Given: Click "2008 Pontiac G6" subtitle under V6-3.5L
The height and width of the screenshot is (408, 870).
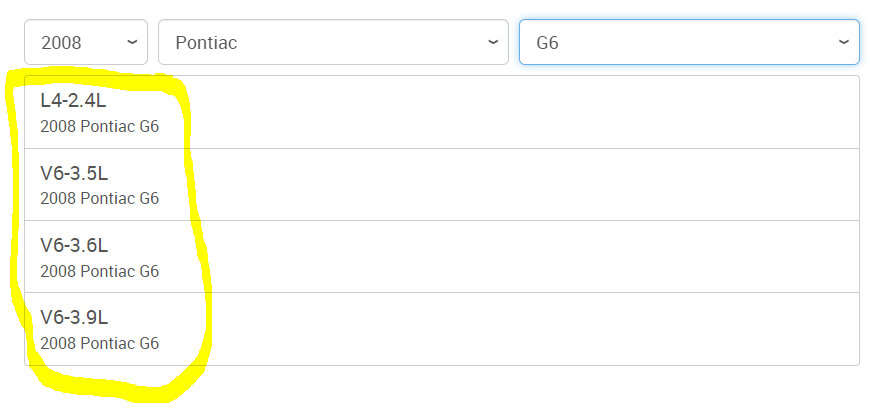Looking at the screenshot, I should click(99, 199).
